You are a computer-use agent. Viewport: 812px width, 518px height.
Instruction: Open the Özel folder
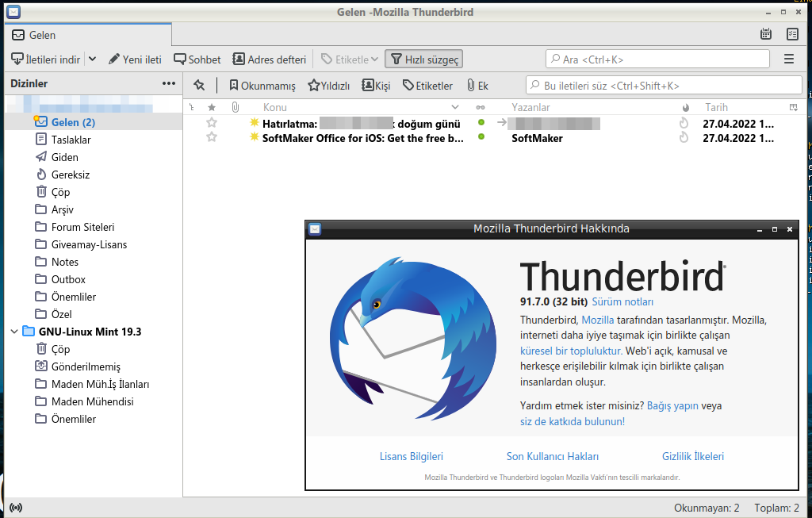[61, 314]
